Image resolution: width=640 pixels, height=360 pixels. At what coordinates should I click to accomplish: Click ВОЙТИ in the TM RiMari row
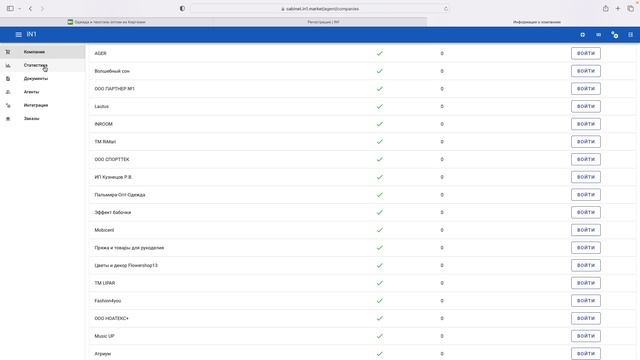point(586,142)
